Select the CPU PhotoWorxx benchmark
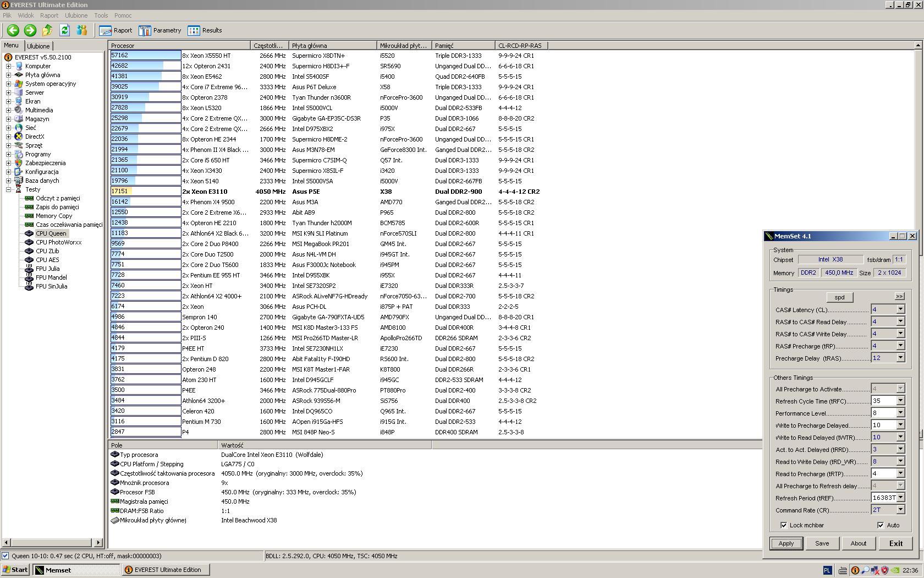Image resolution: width=924 pixels, height=578 pixels. (x=58, y=242)
